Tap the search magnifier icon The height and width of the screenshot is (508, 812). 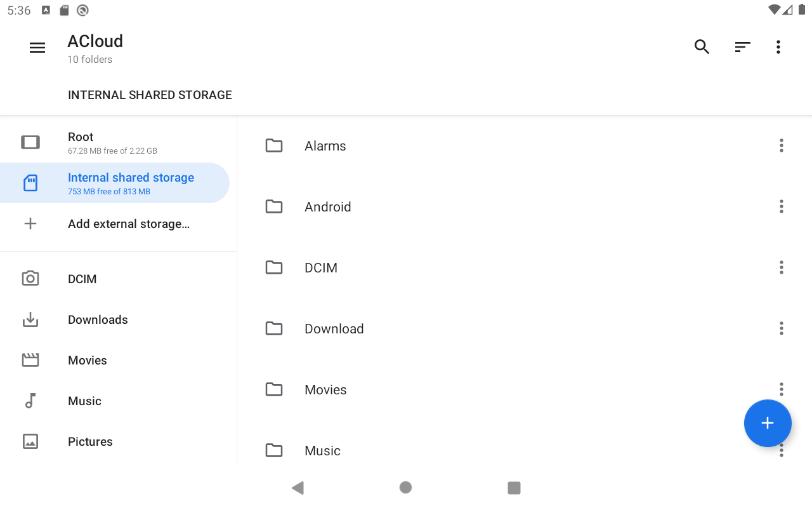pyautogui.click(x=702, y=47)
